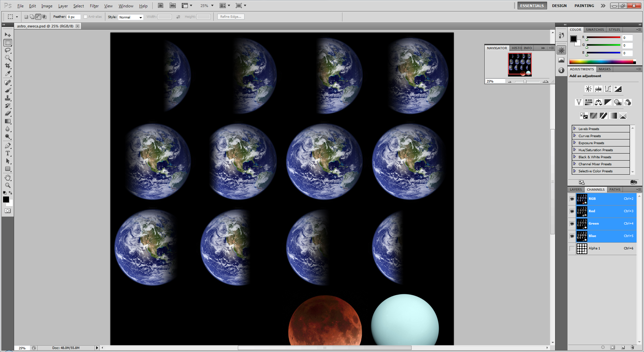Viewport: 644px width, 352px height.
Task: Expand Exposure Presets
Action: 575,143
